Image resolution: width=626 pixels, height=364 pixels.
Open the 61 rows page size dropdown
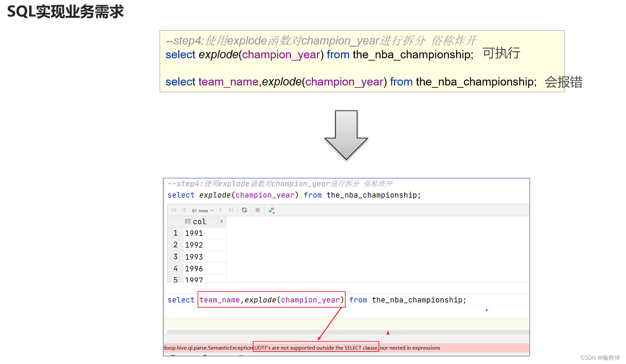pyautogui.click(x=203, y=211)
